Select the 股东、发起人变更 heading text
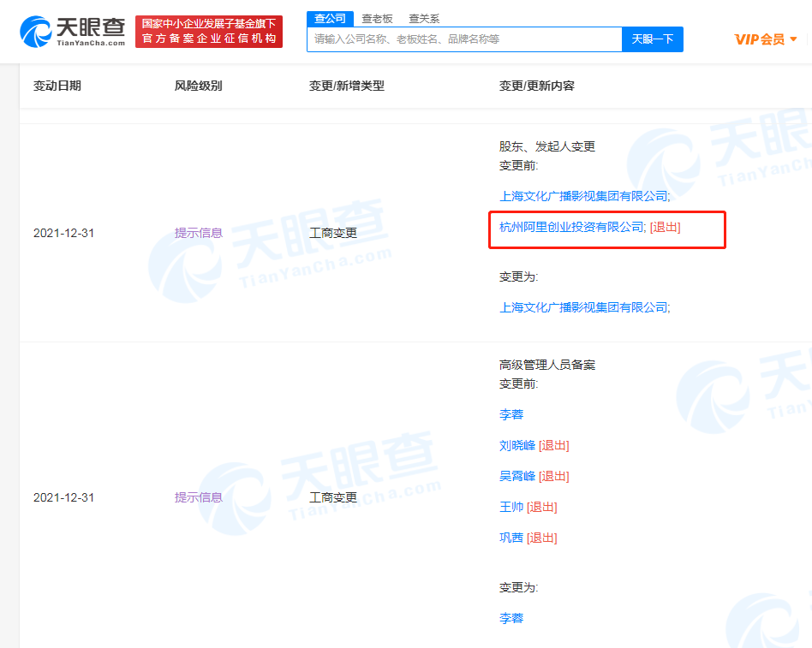Image resolution: width=812 pixels, height=648 pixels. 546,146
